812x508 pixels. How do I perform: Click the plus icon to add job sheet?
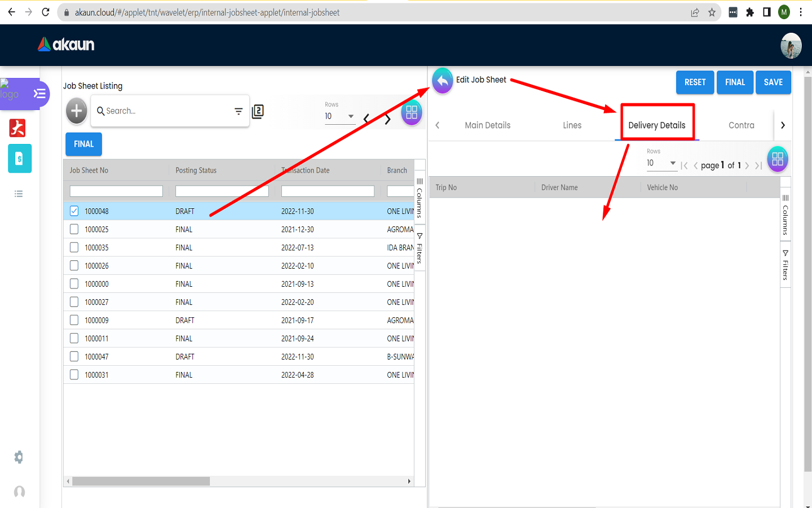coord(77,111)
